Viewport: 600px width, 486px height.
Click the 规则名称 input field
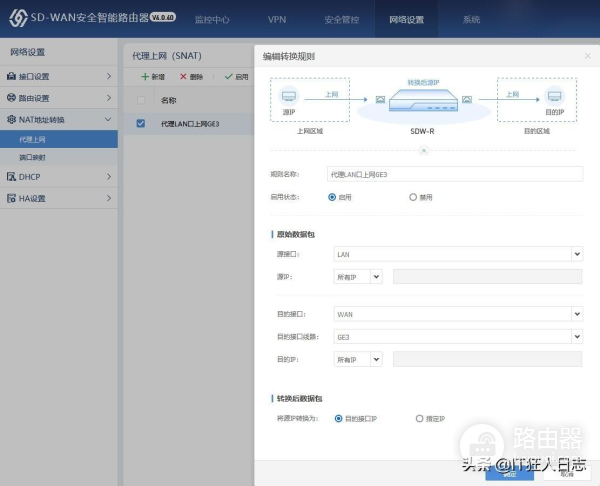tap(455, 174)
